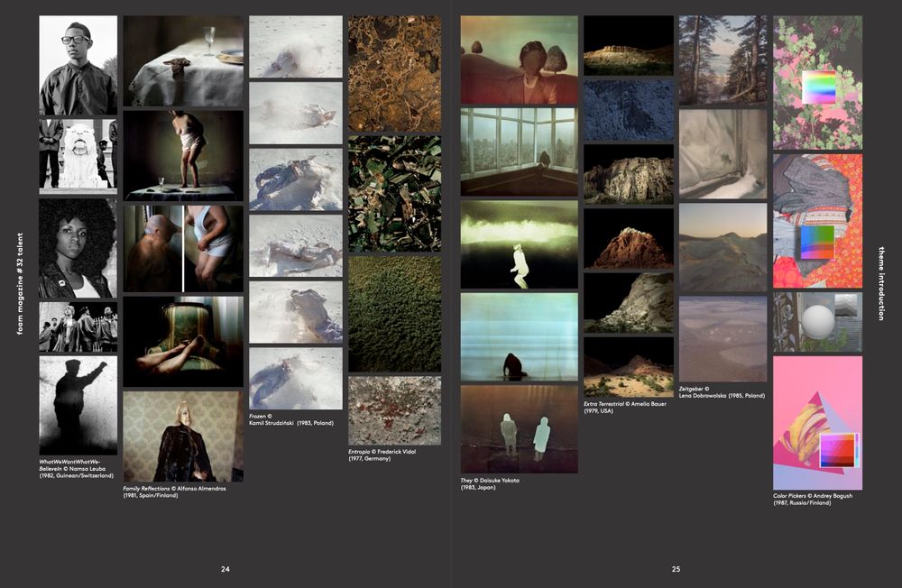
Task: Open the white sphere image
Action: click(x=816, y=322)
